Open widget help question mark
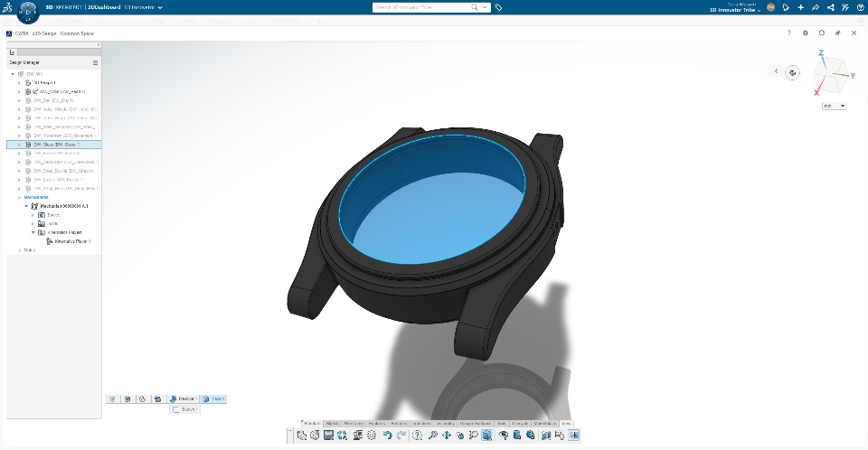Viewport: 868px width, 450px height. [788, 33]
